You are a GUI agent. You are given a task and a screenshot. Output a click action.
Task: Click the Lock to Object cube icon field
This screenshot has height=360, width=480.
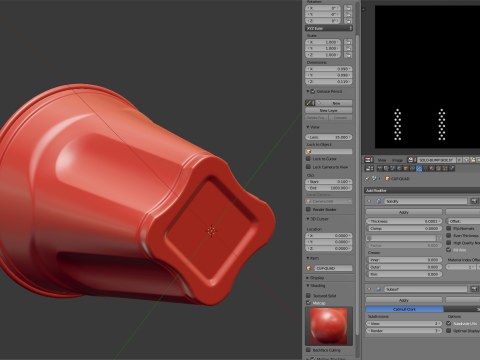329,151
